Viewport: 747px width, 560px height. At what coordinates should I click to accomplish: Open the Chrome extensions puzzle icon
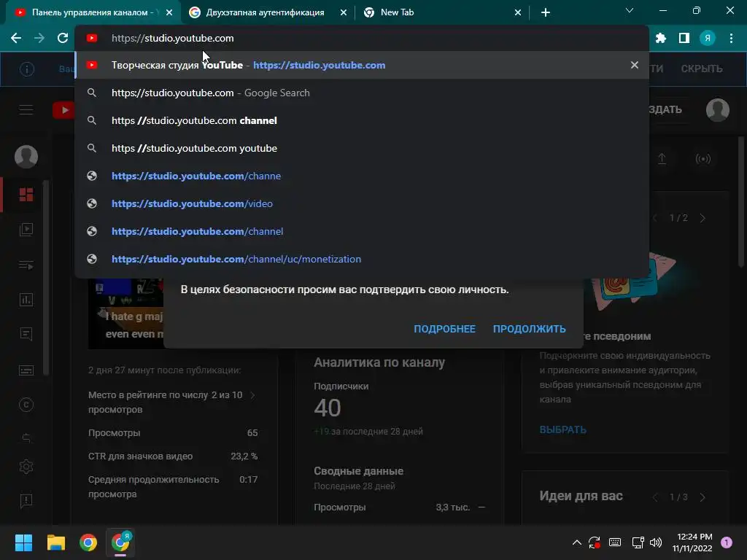point(661,38)
